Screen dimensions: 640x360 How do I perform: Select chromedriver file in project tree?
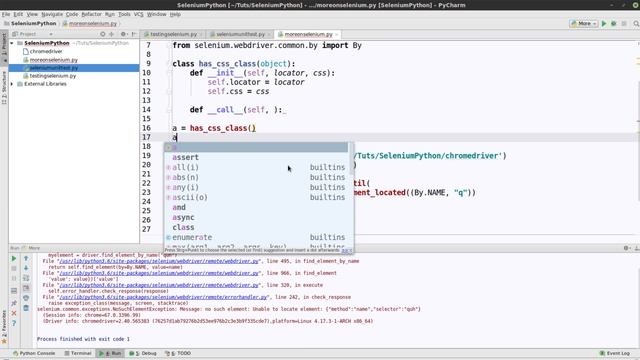pos(46,51)
